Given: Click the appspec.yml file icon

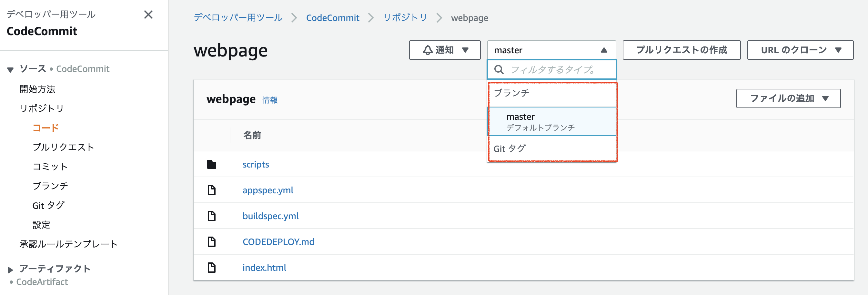Looking at the screenshot, I should click(x=212, y=190).
